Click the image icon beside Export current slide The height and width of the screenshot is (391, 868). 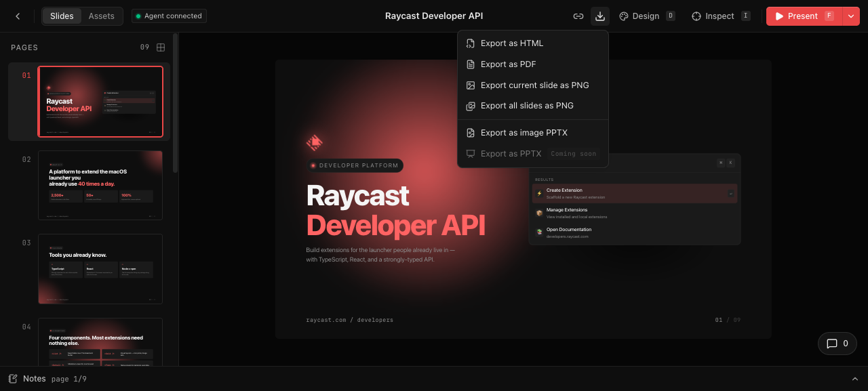pyautogui.click(x=471, y=85)
